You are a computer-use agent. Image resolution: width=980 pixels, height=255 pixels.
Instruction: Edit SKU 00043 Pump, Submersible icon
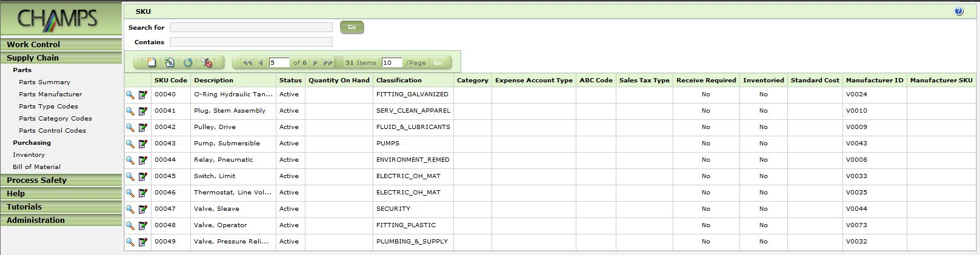(143, 144)
